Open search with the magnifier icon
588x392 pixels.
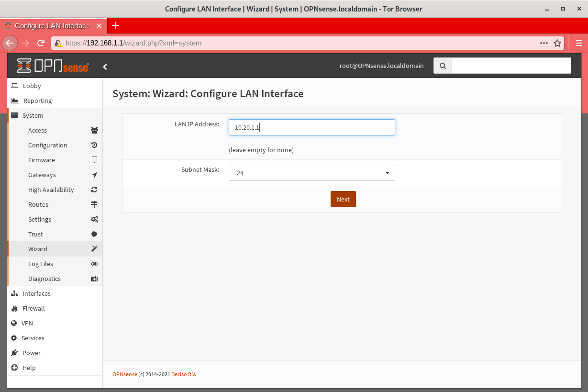(442, 66)
